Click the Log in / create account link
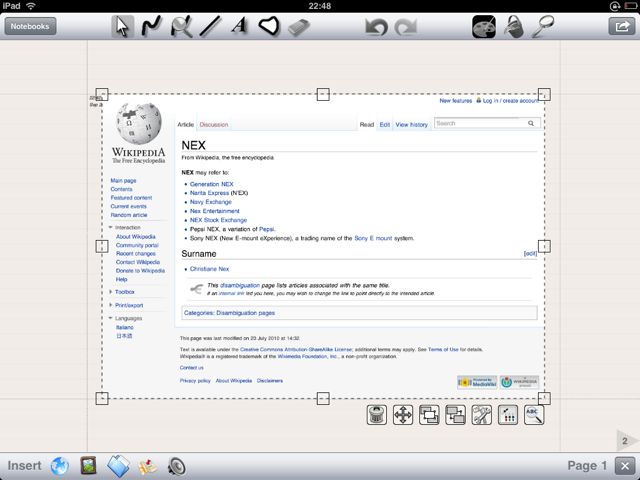 coord(511,100)
